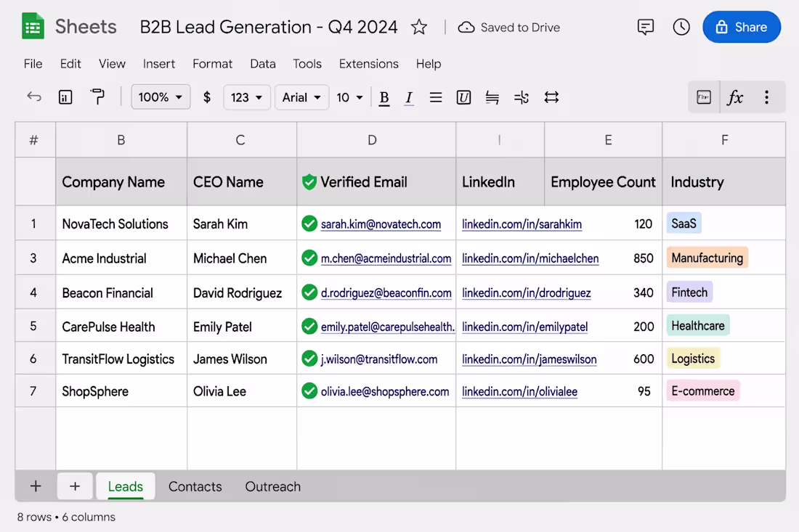Click the bare plus icon in the sheet tab bar
This screenshot has height=532, width=799.
tap(35, 486)
